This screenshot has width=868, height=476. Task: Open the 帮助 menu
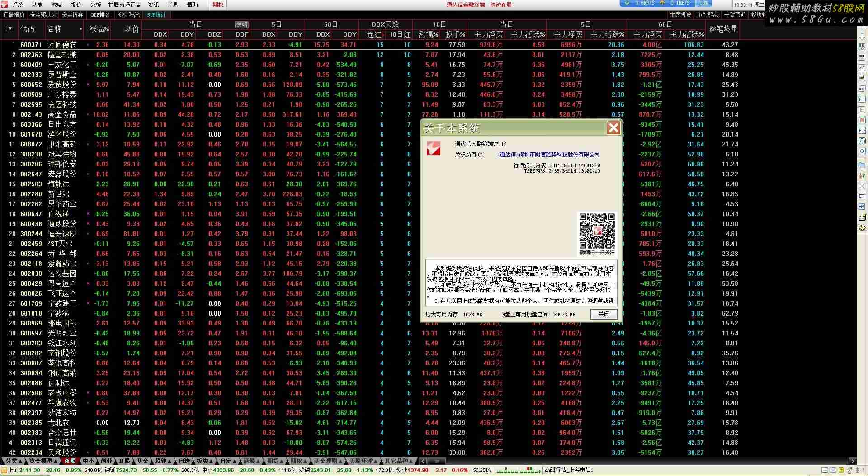(193, 5)
